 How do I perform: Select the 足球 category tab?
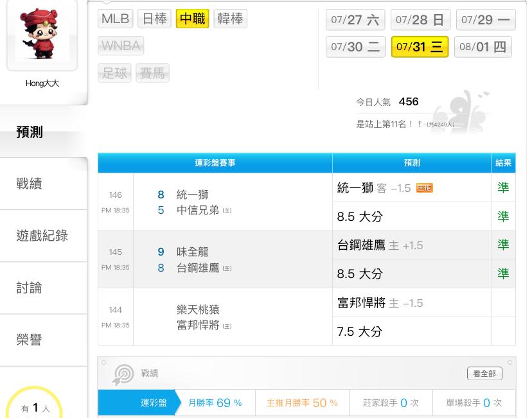[114, 73]
